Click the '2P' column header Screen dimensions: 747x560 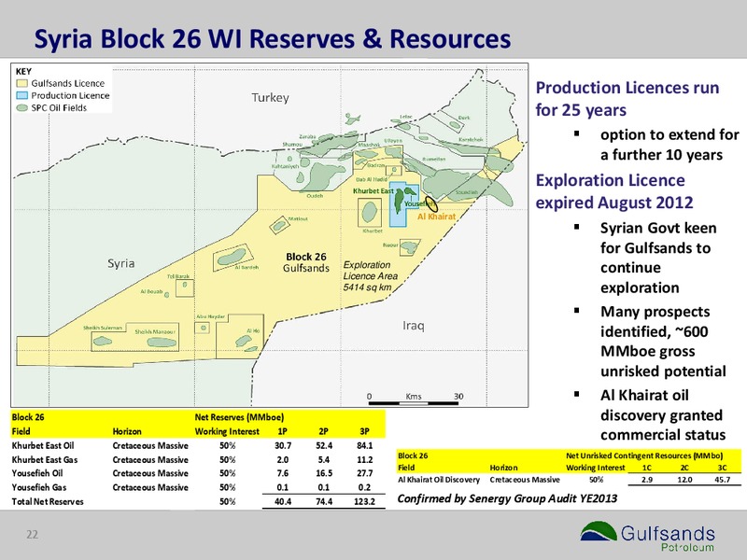[x=323, y=431]
